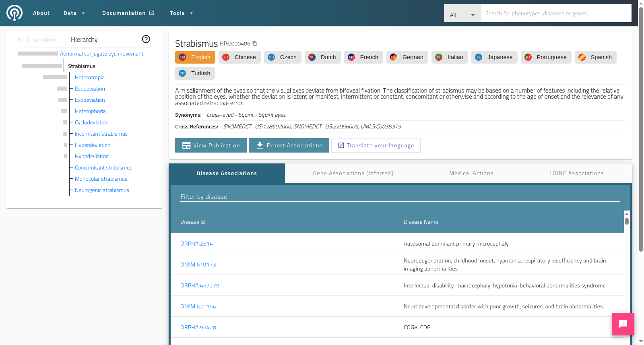Open the Concomitant strabismus child term

[103, 167]
